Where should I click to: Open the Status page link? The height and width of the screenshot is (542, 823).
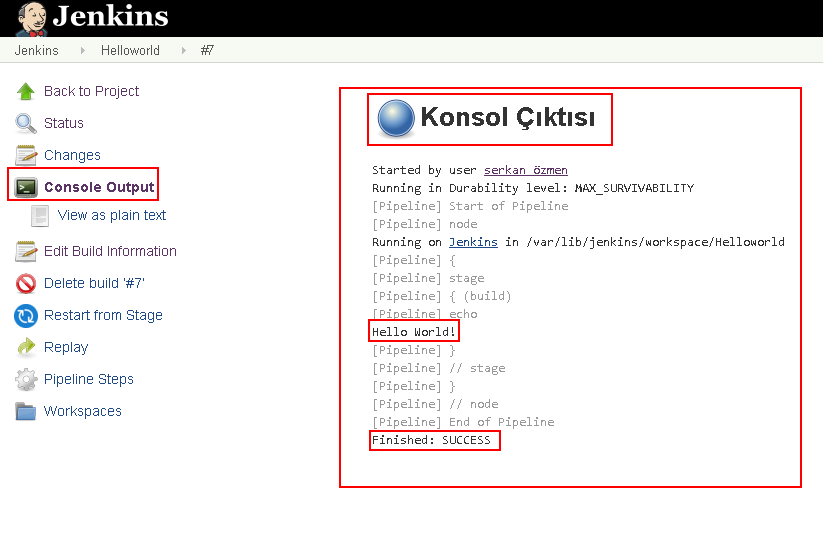(64, 123)
